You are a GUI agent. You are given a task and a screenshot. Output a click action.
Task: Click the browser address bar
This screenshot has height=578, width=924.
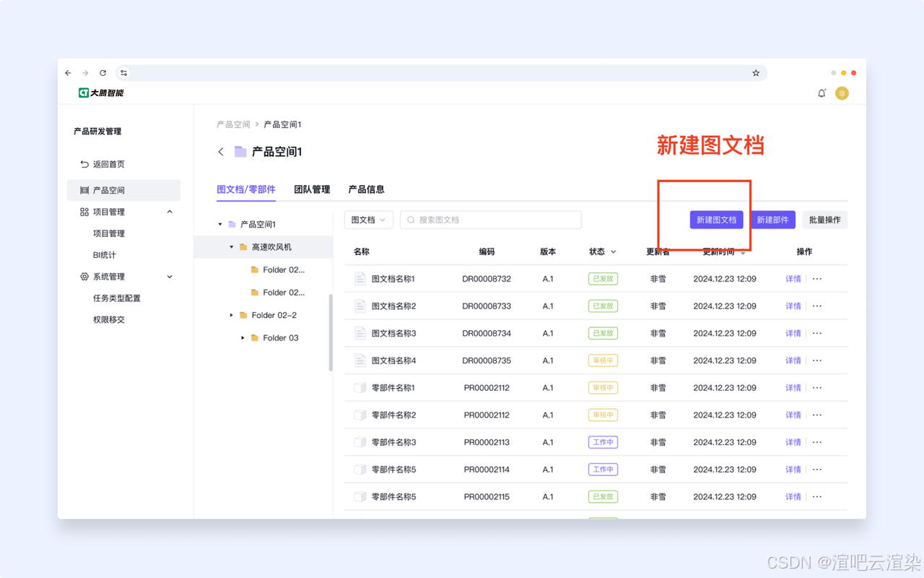[441, 73]
